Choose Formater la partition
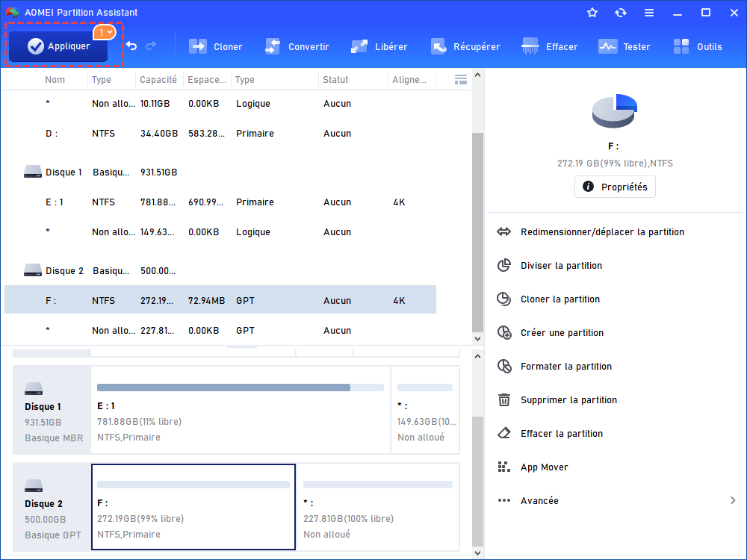The image size is (747, 560). (x=554, y=366)
